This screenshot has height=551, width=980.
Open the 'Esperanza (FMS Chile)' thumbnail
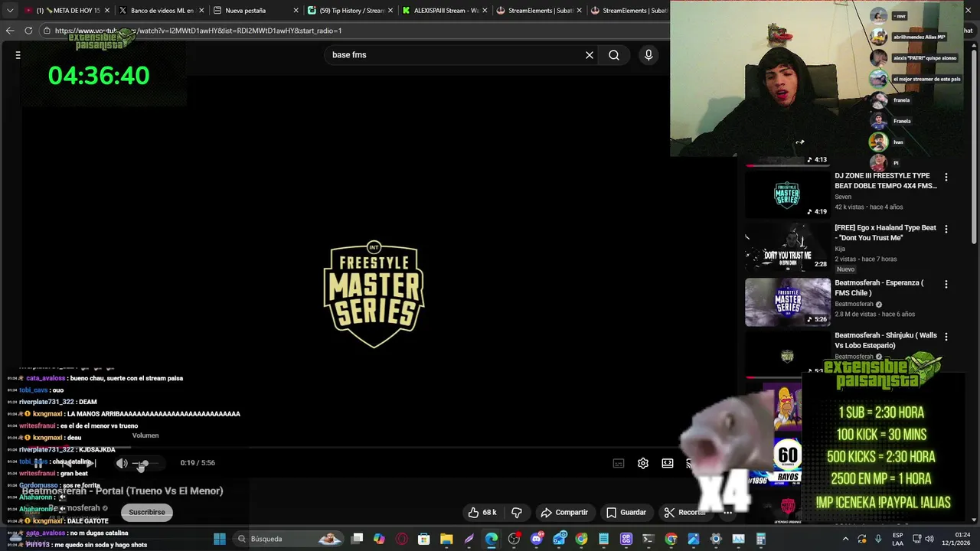pyautogui.click(x=787, y=302)
